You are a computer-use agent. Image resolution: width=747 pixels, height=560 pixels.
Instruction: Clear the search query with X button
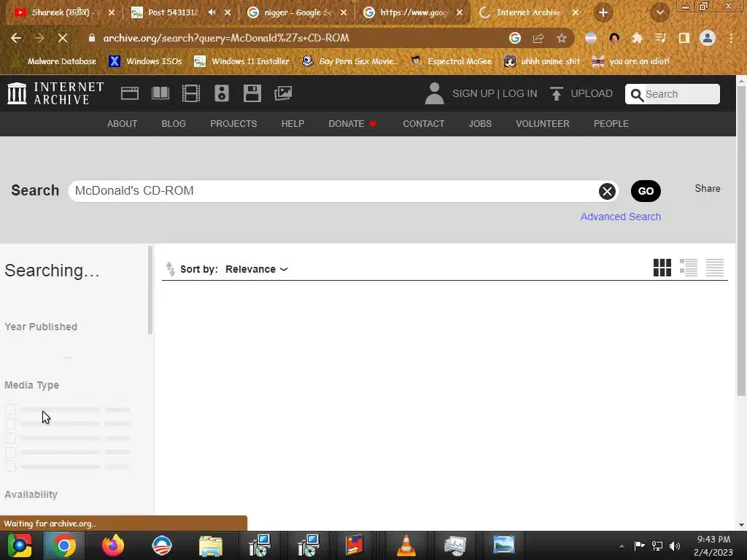tap(607, 191)
